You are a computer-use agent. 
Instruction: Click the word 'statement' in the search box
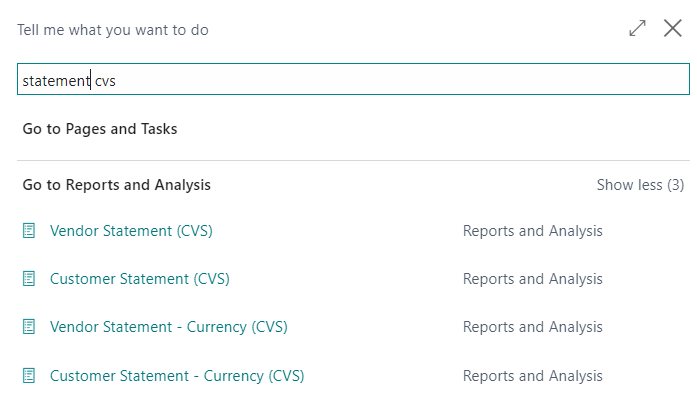click(x=56, y=81)
